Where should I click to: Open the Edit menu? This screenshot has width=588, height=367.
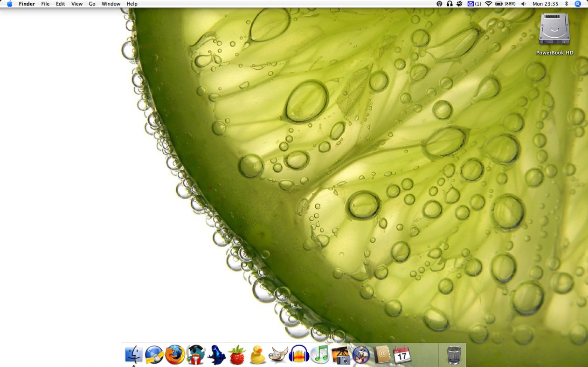(x=61, y=4)
